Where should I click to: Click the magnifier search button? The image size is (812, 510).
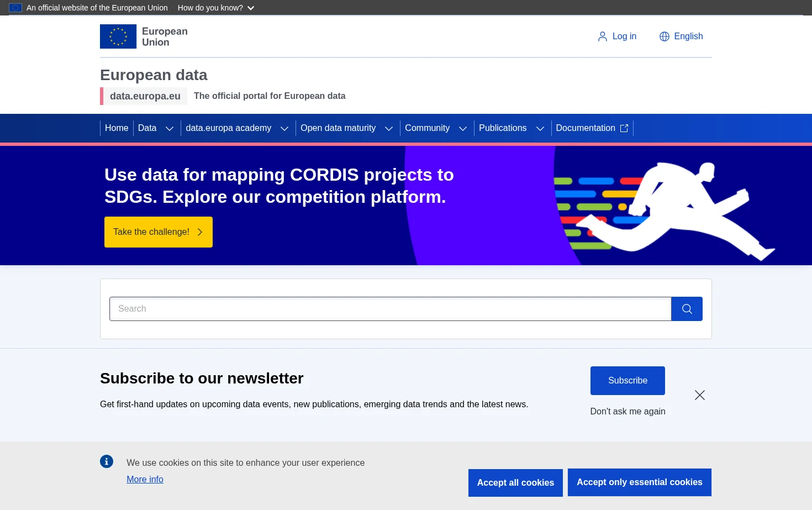click(x=687, y=309)
